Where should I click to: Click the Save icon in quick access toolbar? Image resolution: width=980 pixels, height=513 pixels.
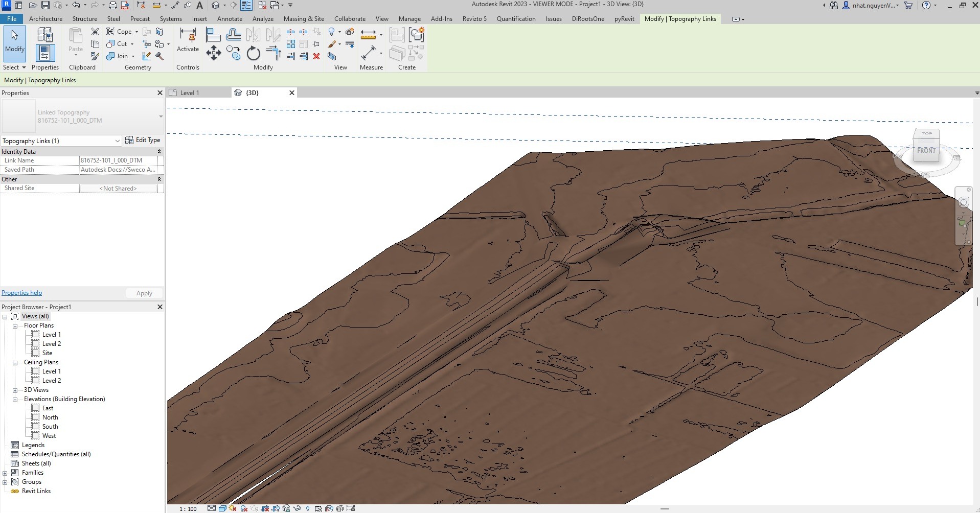pos(45,5)
